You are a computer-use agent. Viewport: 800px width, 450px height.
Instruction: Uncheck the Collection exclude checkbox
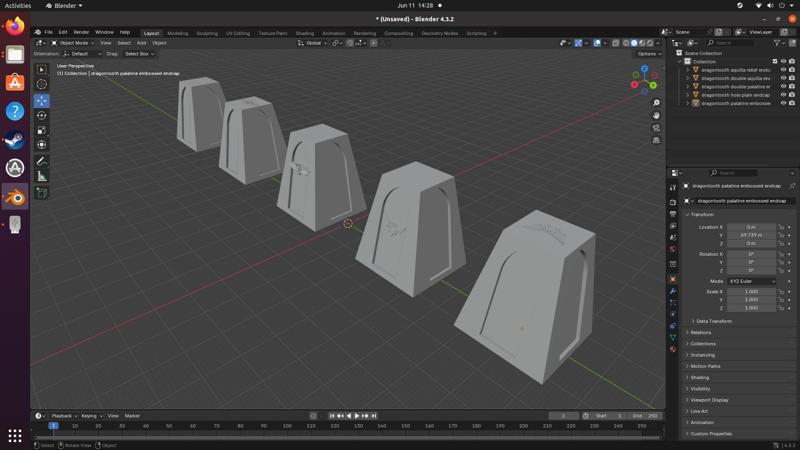click(773, 61)
